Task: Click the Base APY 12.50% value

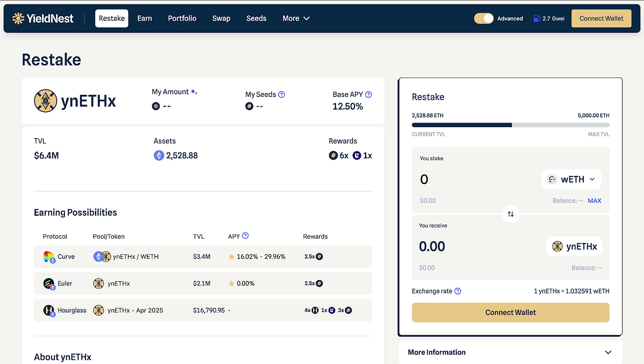Action: [348, 106]
